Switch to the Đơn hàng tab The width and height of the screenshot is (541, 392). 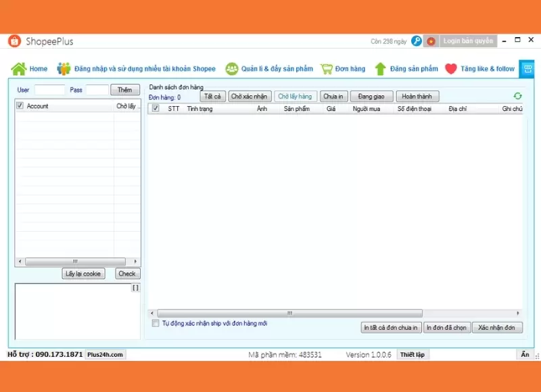pos(350,69)
